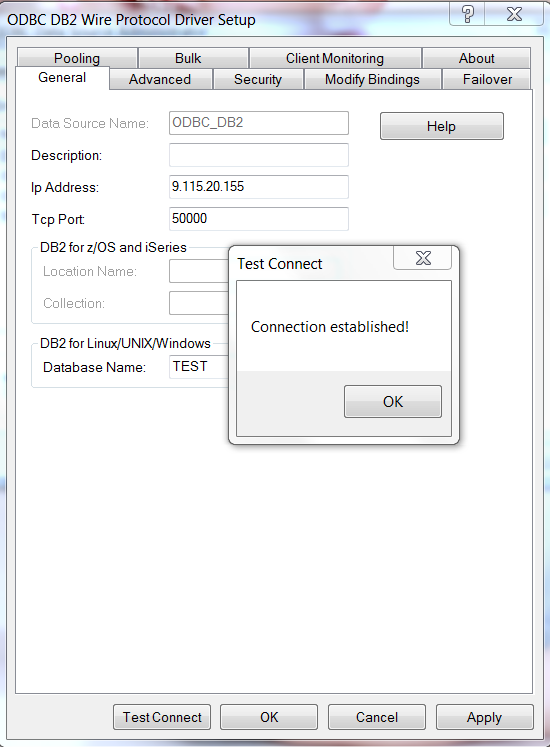Screen dimensions: 550x747
Task: Select the Failover tab
Action: click(x=487, y=79)
